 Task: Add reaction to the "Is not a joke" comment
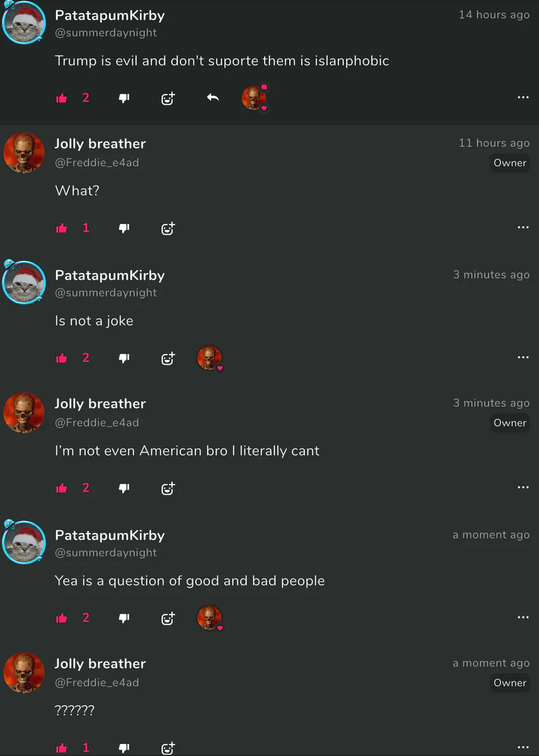pyautogui.click(x=168, y=358)
